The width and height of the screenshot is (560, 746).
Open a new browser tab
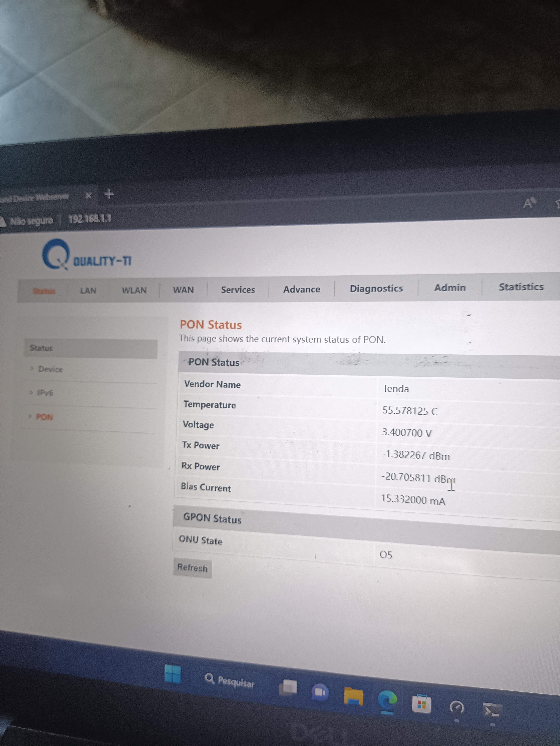109,194
